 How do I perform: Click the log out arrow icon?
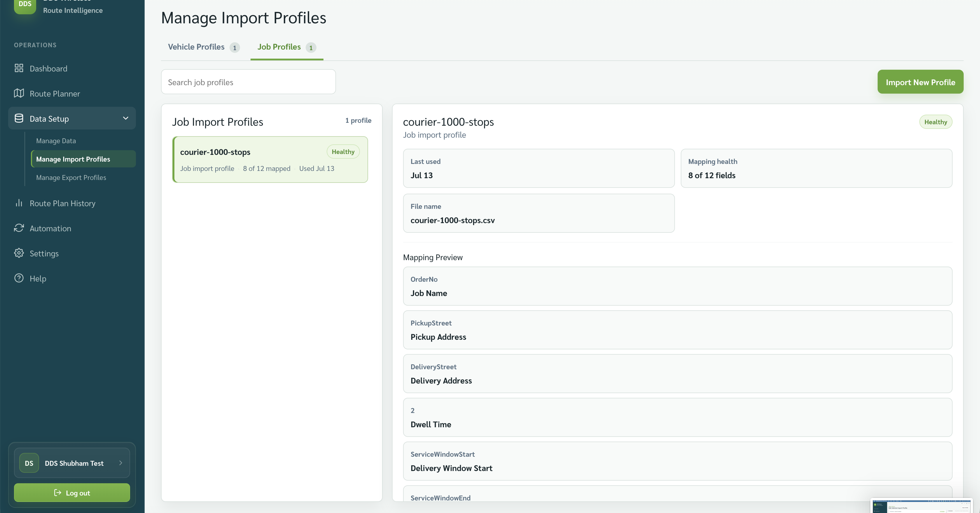coord(57,493)
